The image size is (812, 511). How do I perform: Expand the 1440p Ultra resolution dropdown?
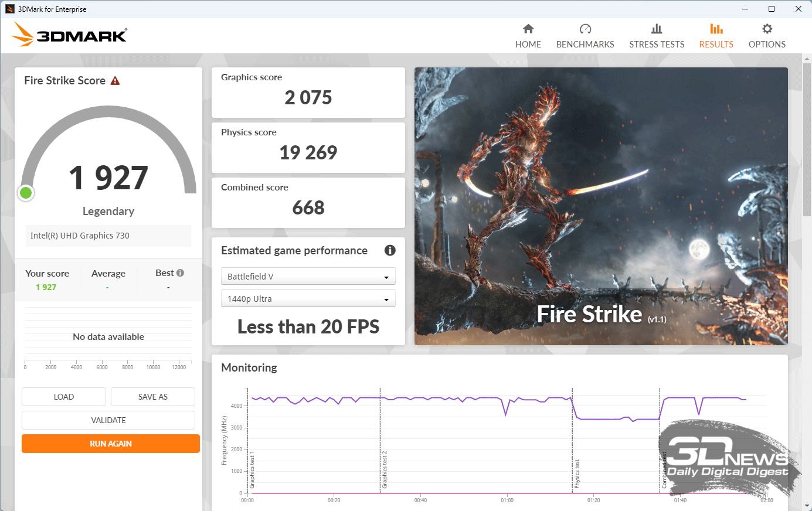pyautogui.click(x=308, y=299)
